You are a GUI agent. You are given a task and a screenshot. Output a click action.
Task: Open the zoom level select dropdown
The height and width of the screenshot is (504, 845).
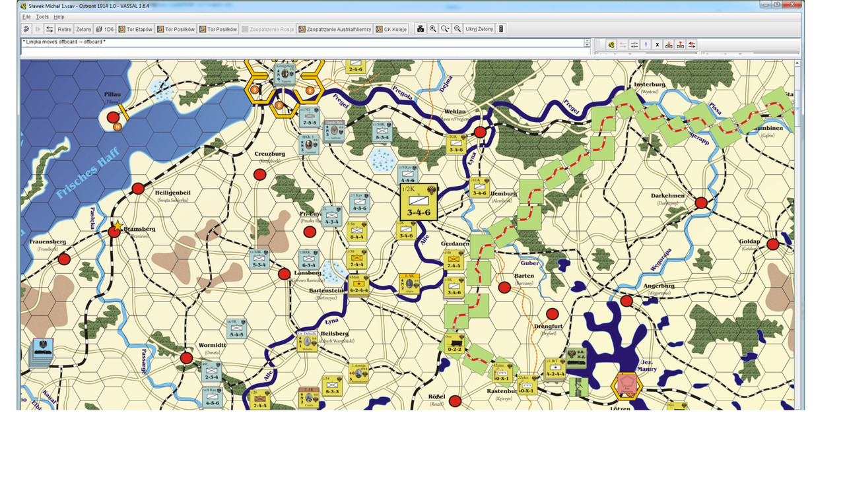pyautogui.click(x=445, y=29)
